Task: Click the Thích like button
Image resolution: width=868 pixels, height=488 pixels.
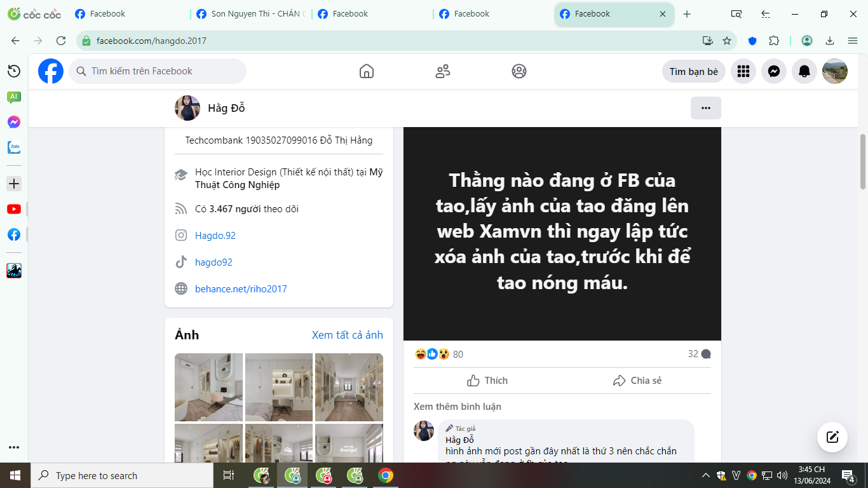Action: (x=487, y=381)
